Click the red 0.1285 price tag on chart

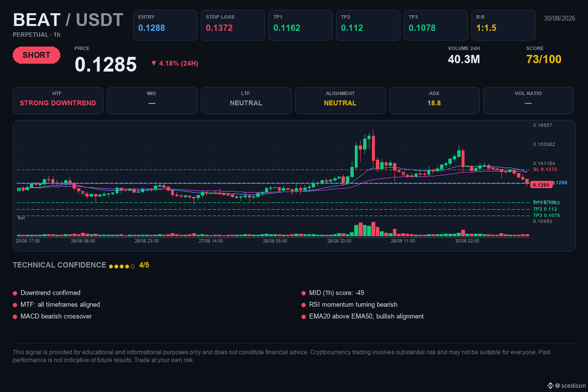[x=541, y=185]
